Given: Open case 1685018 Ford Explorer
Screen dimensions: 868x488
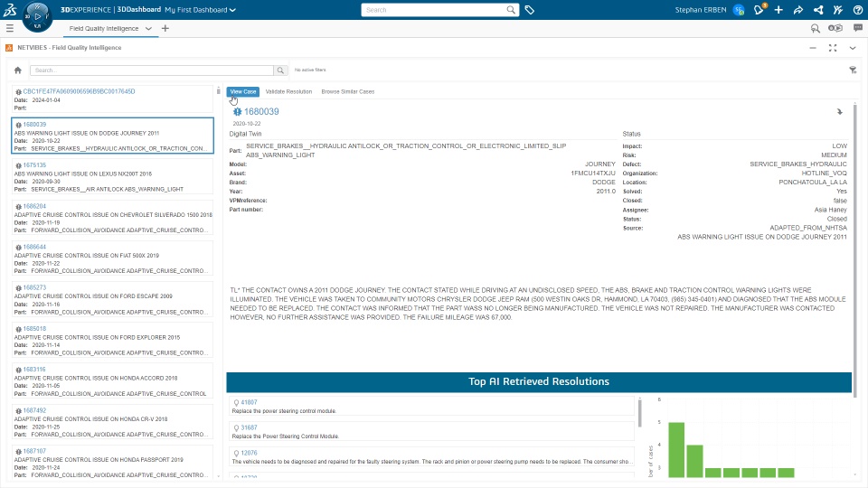Looking at the screenshot, I should coord(35,329).
